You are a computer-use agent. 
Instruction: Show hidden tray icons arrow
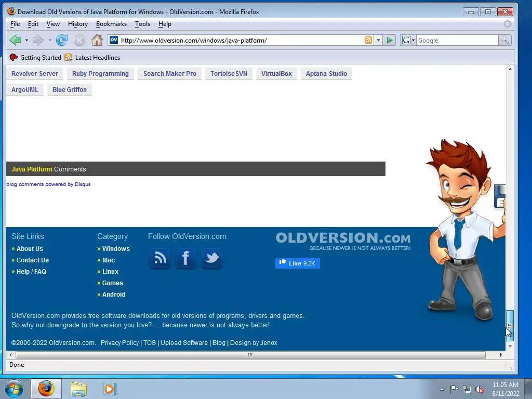[x=442, y=389]
